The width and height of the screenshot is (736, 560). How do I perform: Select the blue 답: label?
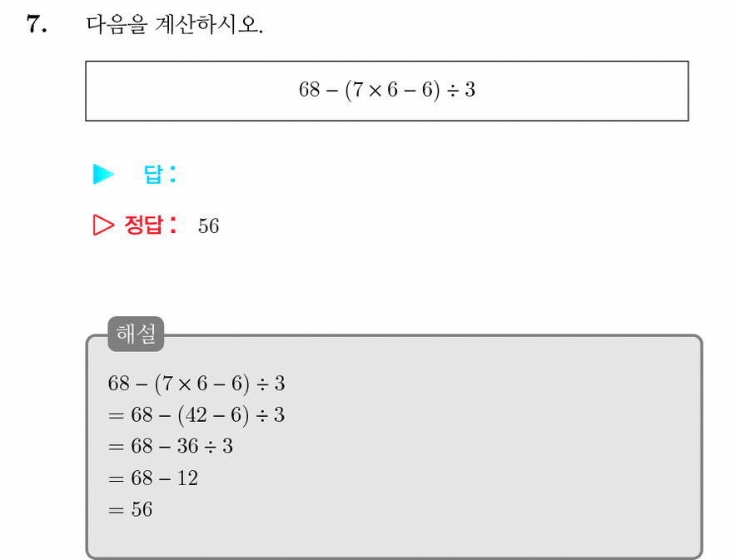coord(160,174)
